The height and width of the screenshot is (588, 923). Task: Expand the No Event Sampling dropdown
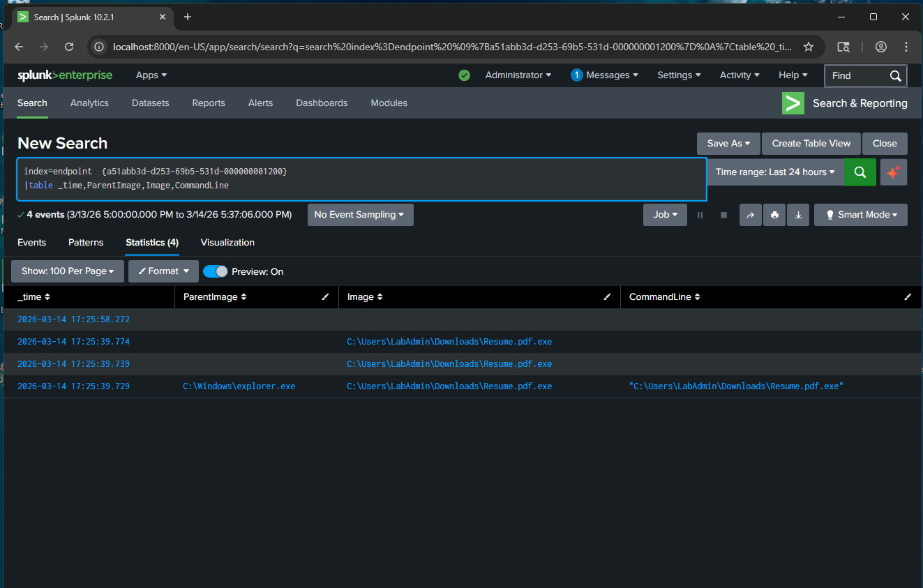click(360, 215)
